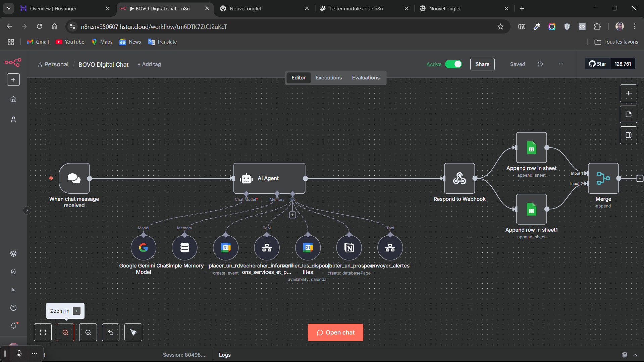This screenshot has height=362, width=644.
Task: Click the zoom out magnifier button
Action: (x=88, y=332)
